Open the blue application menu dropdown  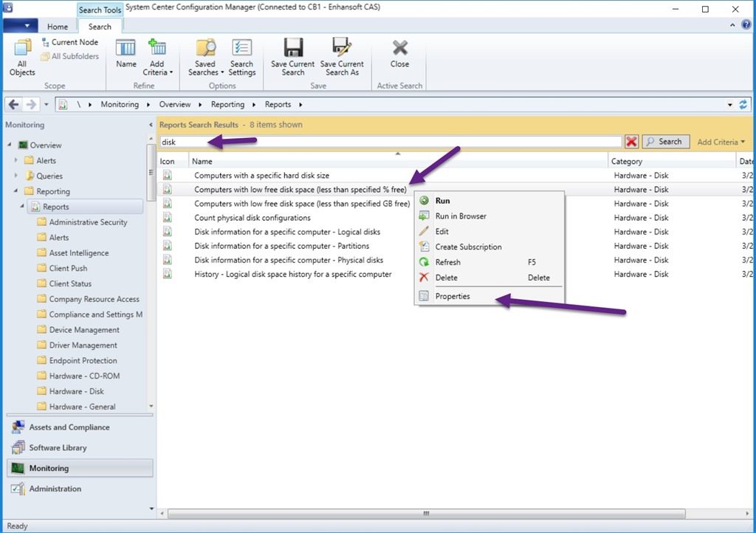[20, 26]
